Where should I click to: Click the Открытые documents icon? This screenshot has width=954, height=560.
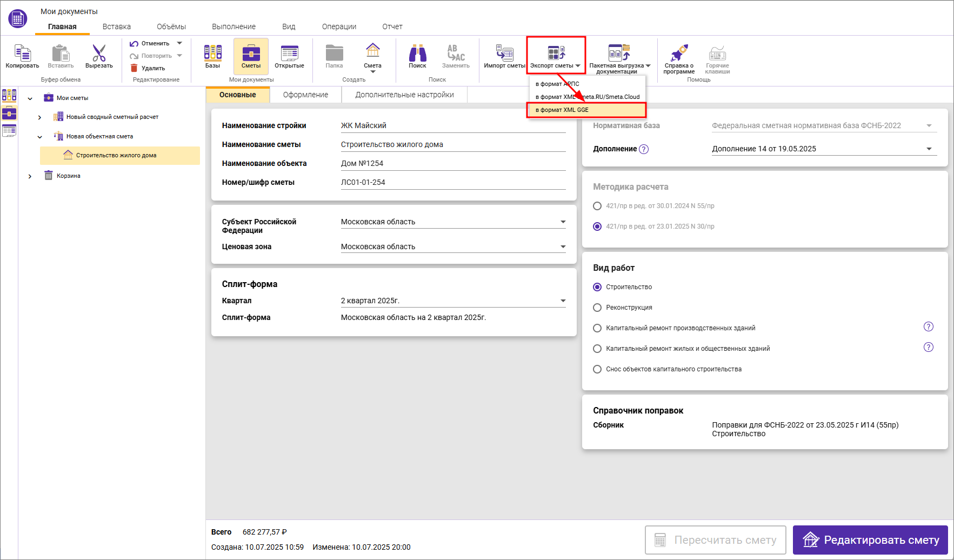[289, 53]
